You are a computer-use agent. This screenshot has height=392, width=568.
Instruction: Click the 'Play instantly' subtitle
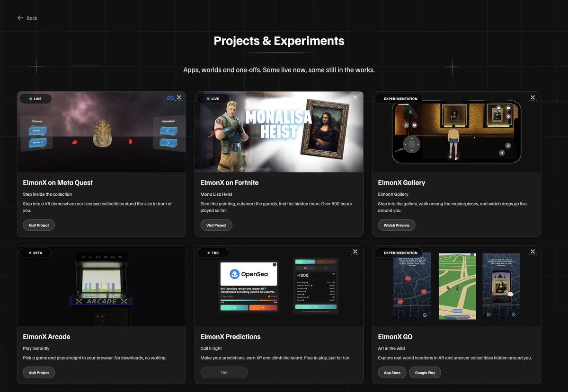click(x=36, y=348)
